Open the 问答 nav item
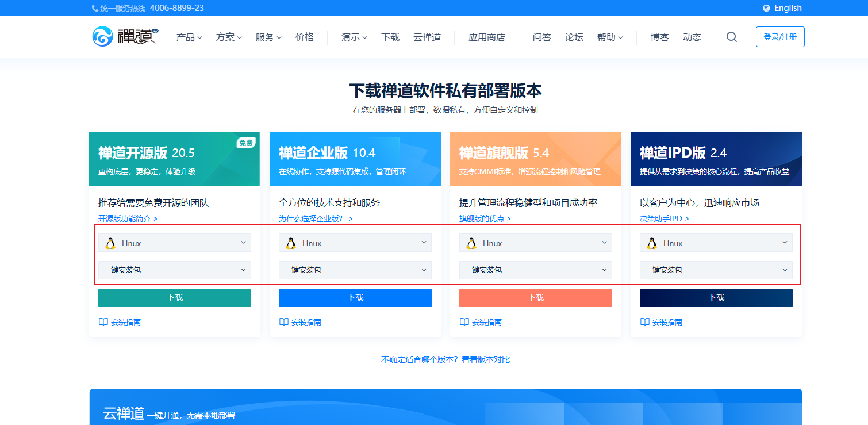 (541, 37)
